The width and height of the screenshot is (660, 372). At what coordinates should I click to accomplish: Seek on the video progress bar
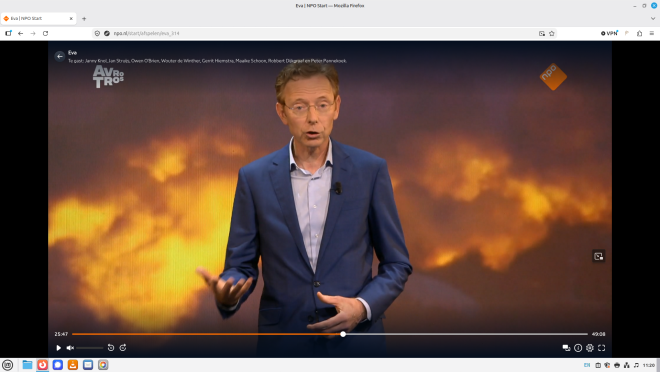(330, 334)
